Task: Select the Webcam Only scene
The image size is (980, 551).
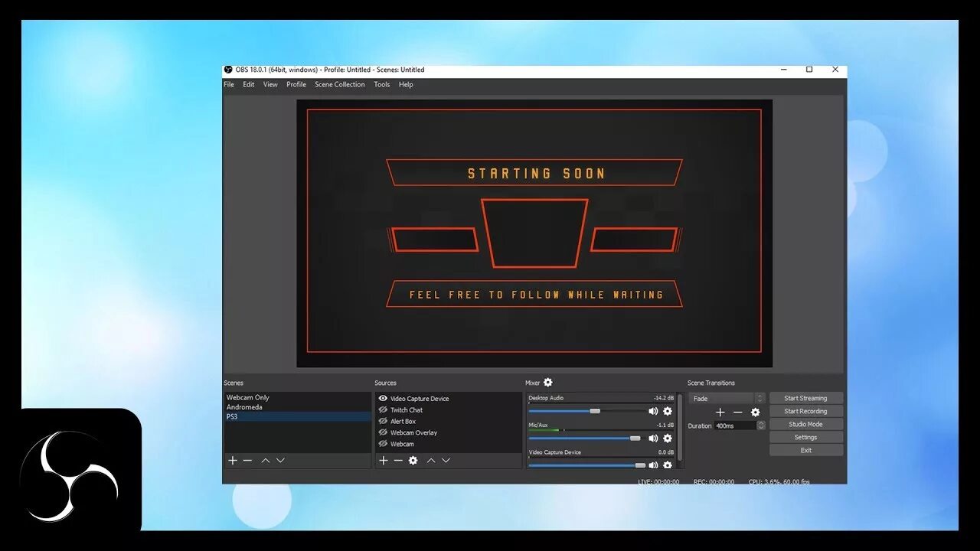Action: 297,398
